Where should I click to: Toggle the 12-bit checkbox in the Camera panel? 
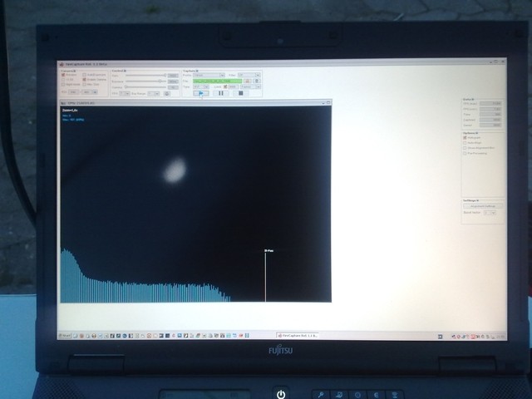(x=63, y=80)
